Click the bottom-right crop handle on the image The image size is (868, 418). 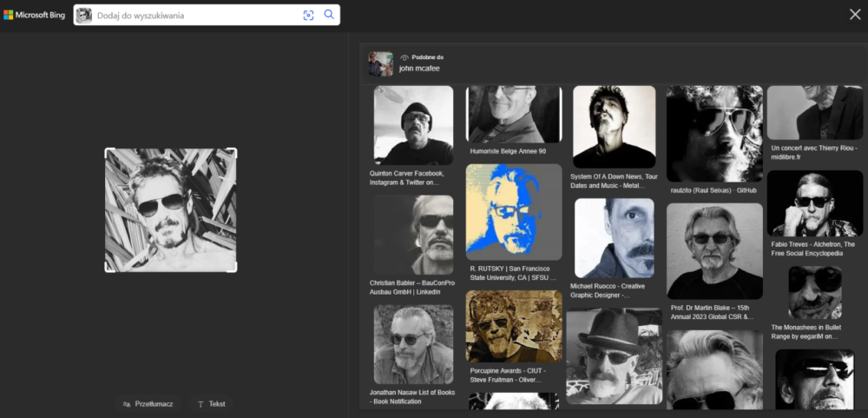point(234,269)
